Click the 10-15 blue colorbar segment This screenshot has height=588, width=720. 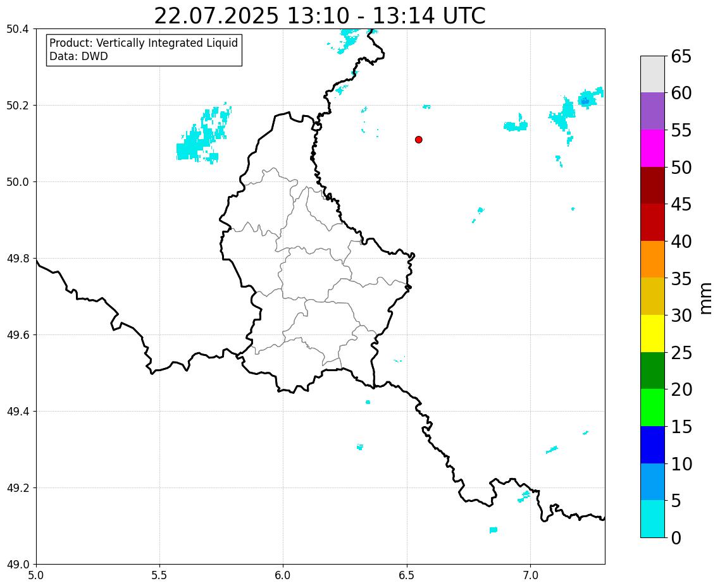(652, 444)
